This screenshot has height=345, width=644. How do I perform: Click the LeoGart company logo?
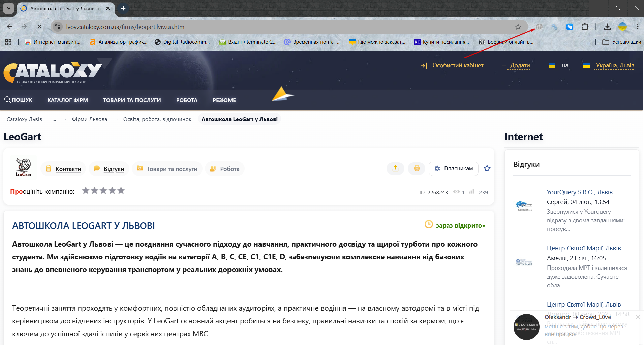click(x=23, y=167)
